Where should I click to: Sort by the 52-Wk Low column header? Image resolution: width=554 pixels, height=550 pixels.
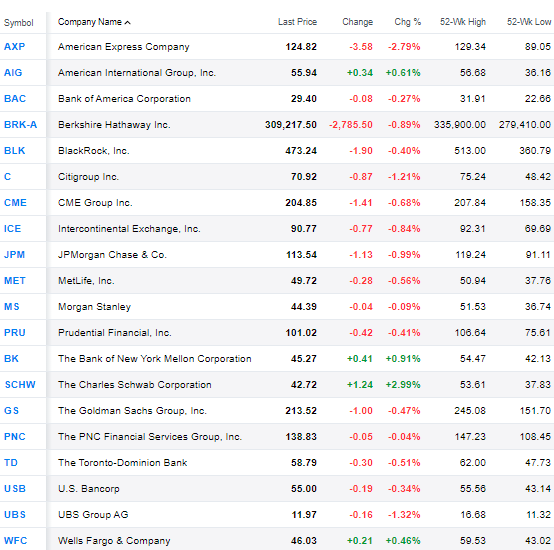coord(529,22)
